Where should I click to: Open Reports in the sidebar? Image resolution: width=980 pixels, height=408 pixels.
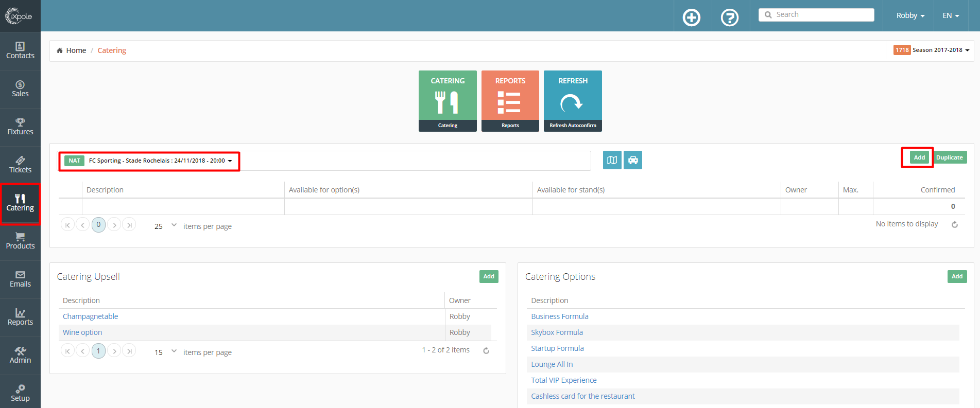20,317
